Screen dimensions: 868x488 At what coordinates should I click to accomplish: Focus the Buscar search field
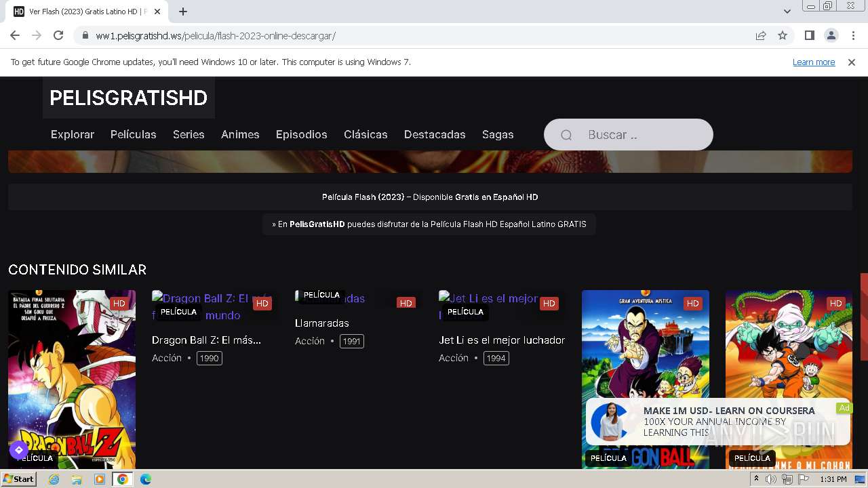pyautogui.click(x=629, y=135)
